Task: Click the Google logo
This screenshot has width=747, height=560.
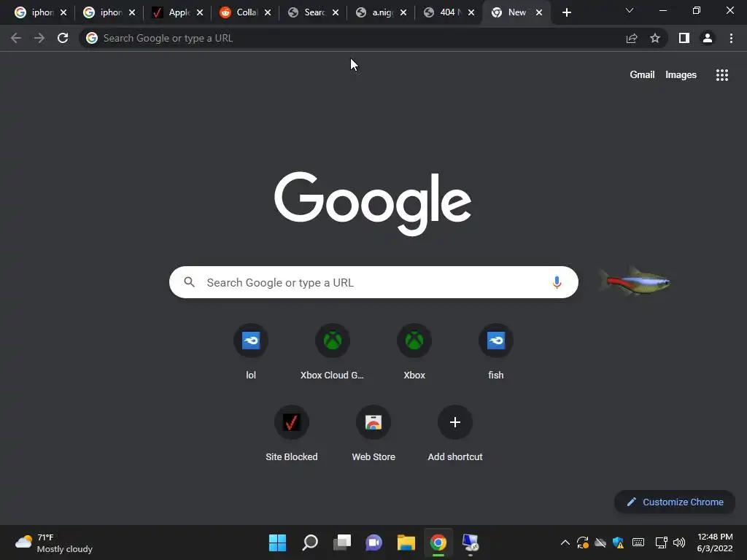Action: coord(373,203)
